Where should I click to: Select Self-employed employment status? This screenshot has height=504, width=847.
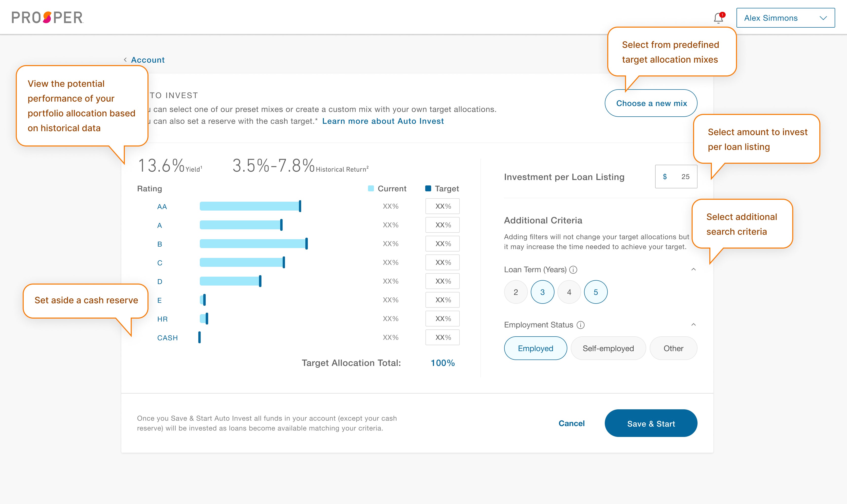[608, 348]
